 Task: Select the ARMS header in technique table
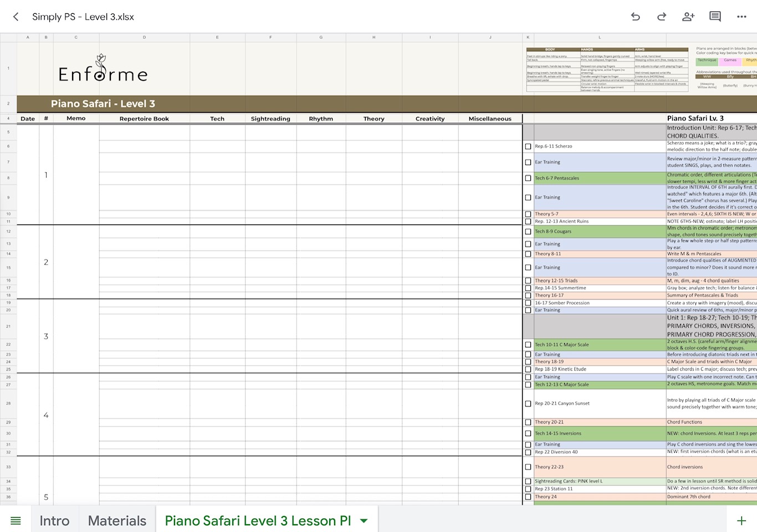[x=661, y=49]
